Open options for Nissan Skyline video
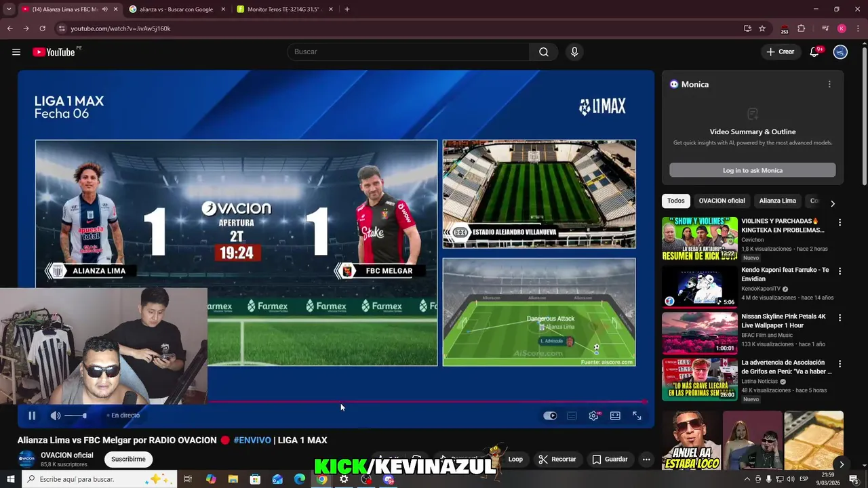The height and width of the screenshot is (488, 868). click(x=840, y=317)
